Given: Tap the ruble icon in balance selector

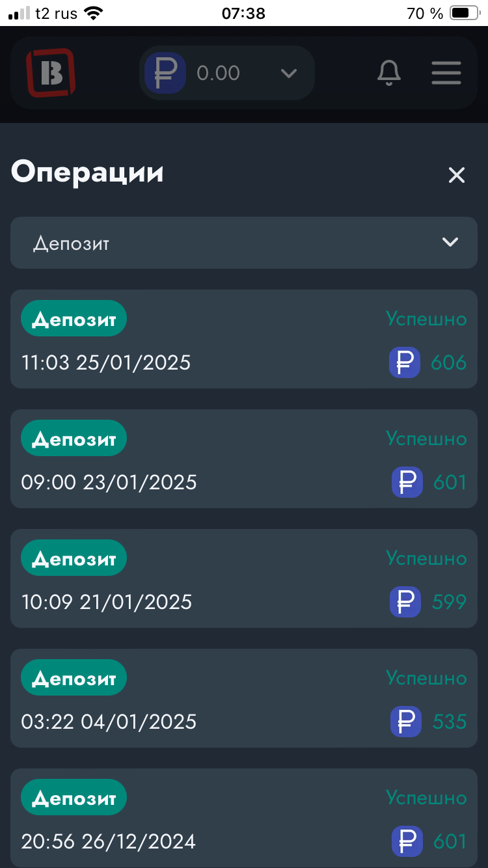Looking at the screenshot, I should tap(165, 73).
